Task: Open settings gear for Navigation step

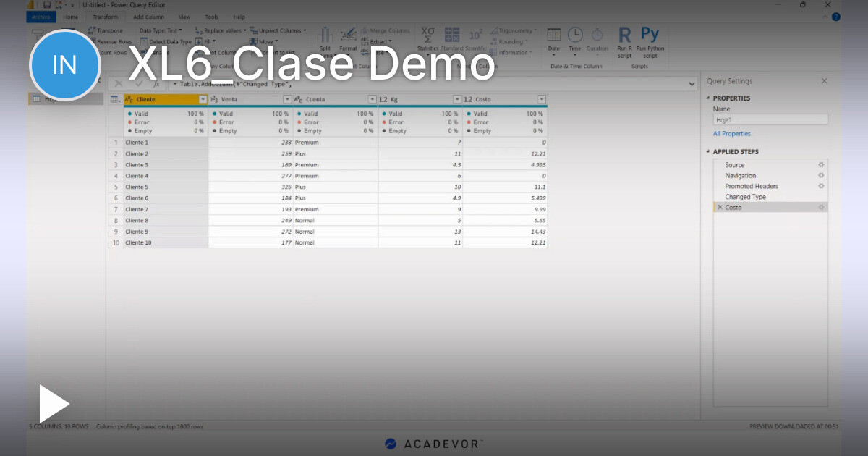Action: [x=821, y=175]
